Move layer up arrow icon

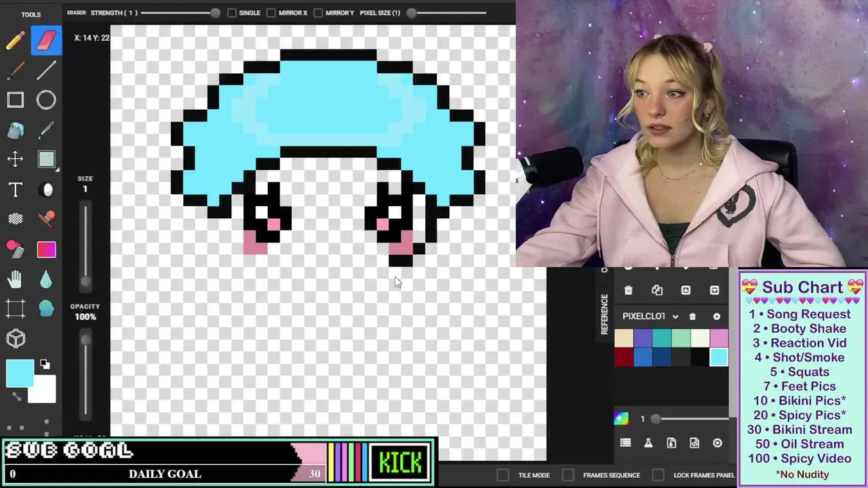(x=686, y=290)
